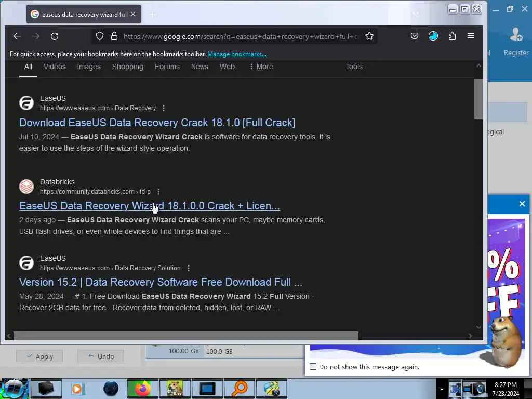
Task: View site security via the padlock icon
Action: [x=114, y=36]
